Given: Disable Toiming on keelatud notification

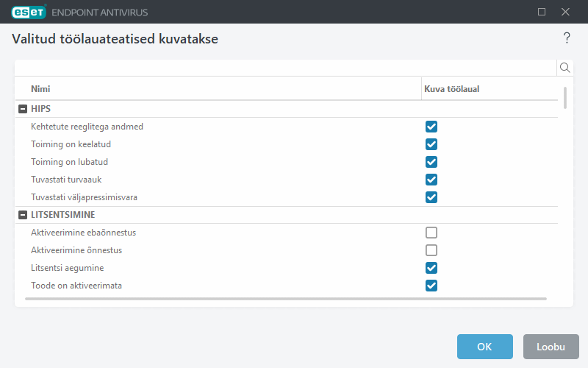Looking at the screenshot, I should 431,144.
